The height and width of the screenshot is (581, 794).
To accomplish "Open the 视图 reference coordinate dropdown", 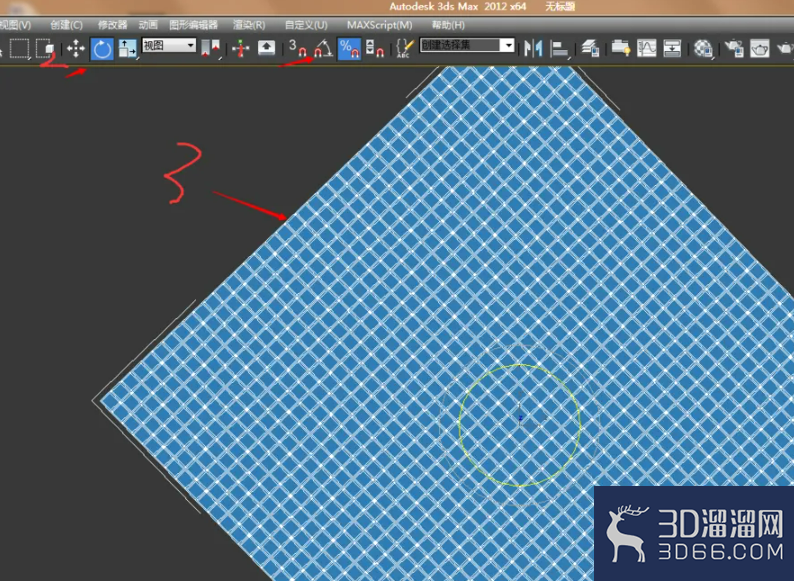I will click(169, 46).
